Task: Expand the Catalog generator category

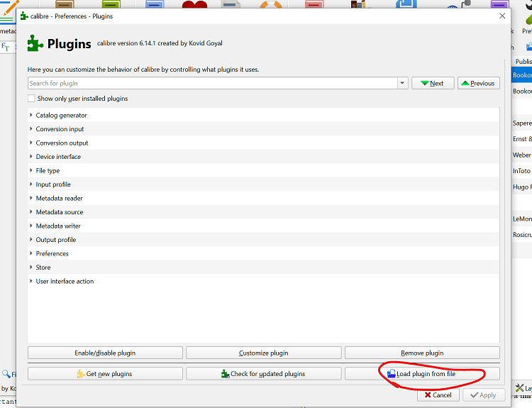Action: (x=31, y=115)
